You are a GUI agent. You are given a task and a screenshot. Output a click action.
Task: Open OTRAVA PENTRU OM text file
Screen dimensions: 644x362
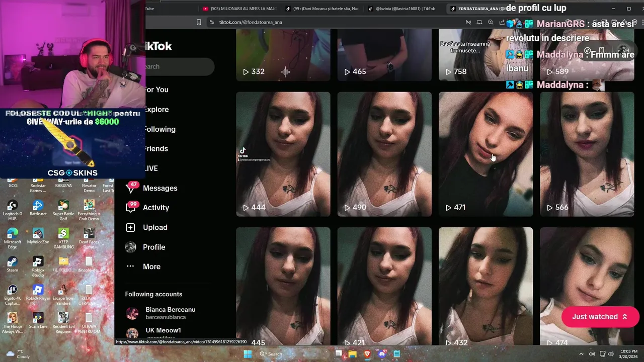89,323
